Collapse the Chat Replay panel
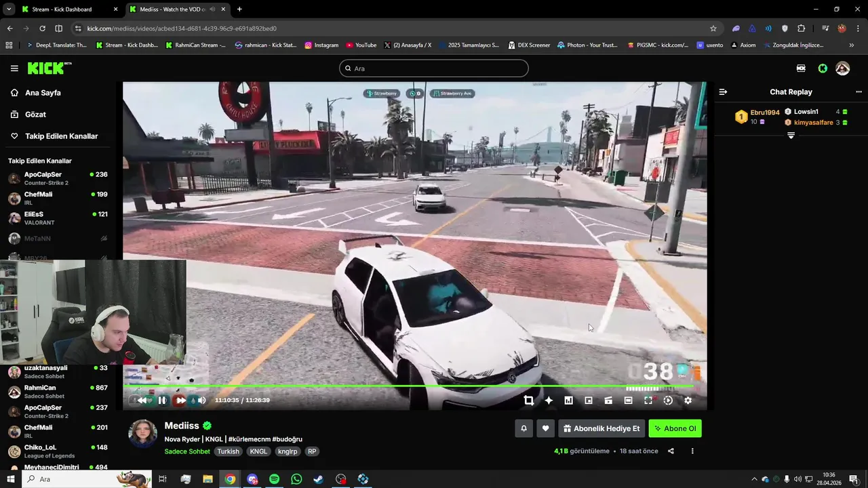This screenshot has width=868, height=488. click(723, 92)
